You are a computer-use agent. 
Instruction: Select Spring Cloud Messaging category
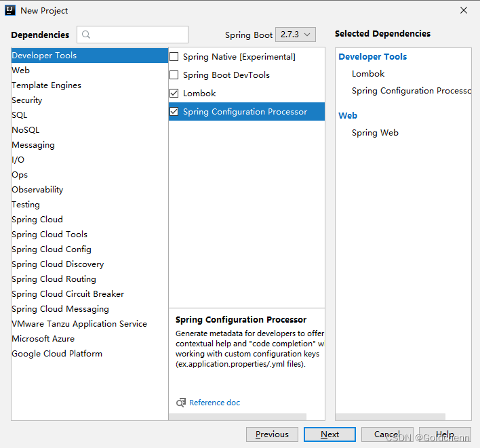[x=89, y=309]
